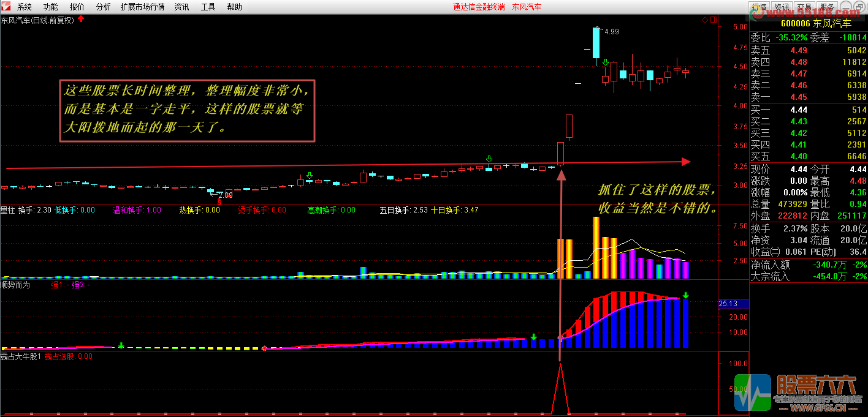Click the 净流入额 value -340.7万
The width and height of the screenshot is (868, 417).
coord(829,265)
